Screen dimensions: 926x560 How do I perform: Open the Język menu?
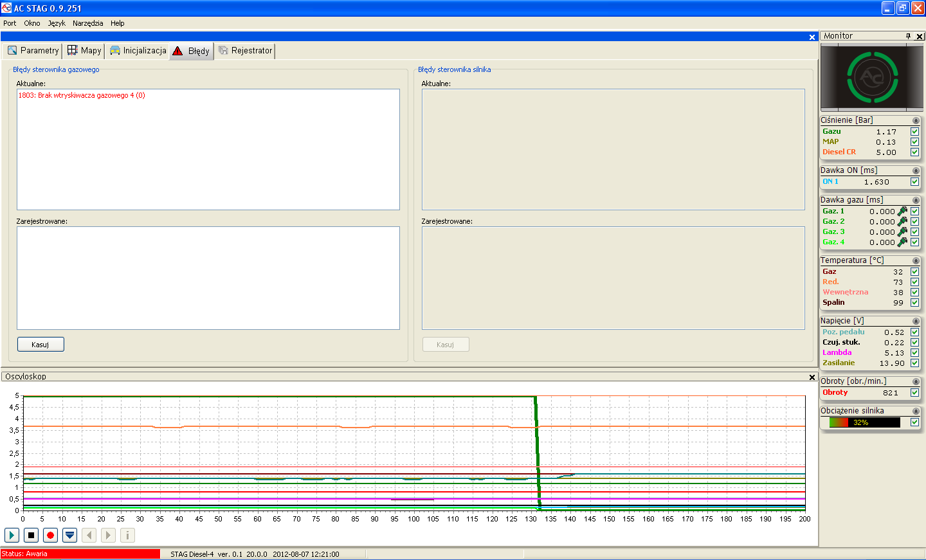point(57,23)
